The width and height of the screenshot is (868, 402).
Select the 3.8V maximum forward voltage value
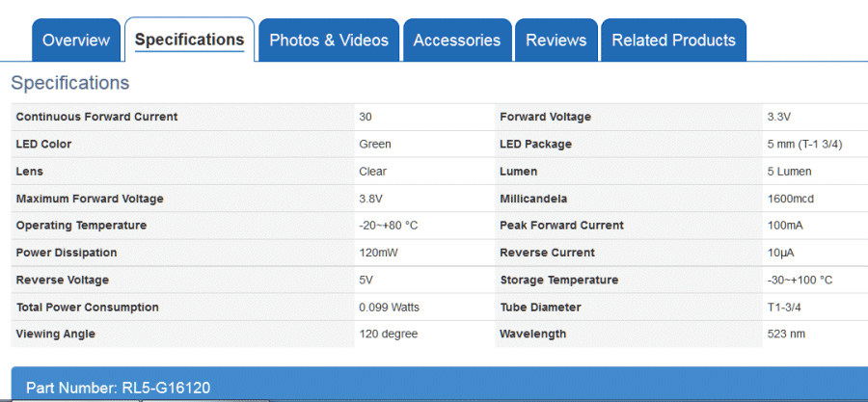tap(371, 199)
